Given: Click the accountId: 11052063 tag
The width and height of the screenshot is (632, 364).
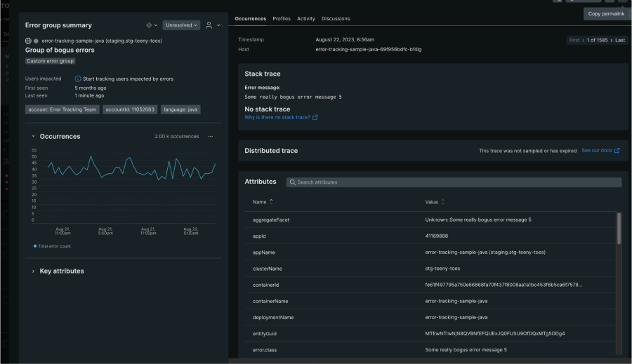Looking at the screenshot, I should 130,109.
